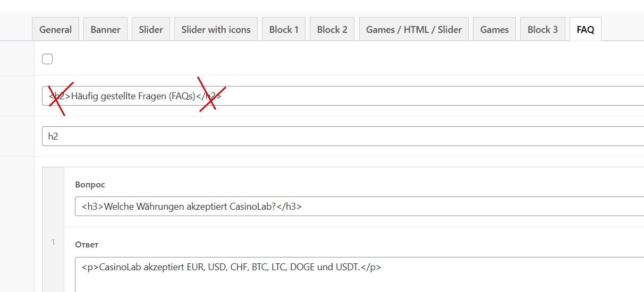Image resolution: width=644 pixels, height=292 pixels.
Task: Switch to Block 3 tab
Action: click(543, 29)
